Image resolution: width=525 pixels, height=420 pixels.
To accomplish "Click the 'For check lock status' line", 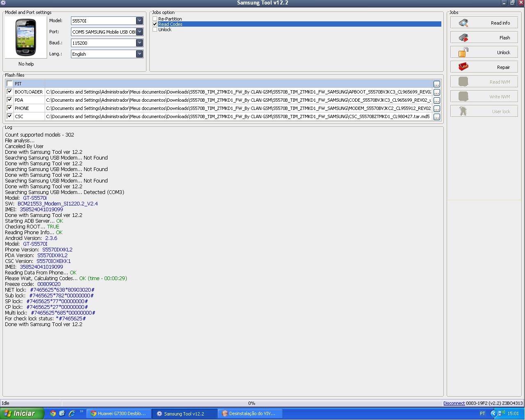I will (46, 318).
